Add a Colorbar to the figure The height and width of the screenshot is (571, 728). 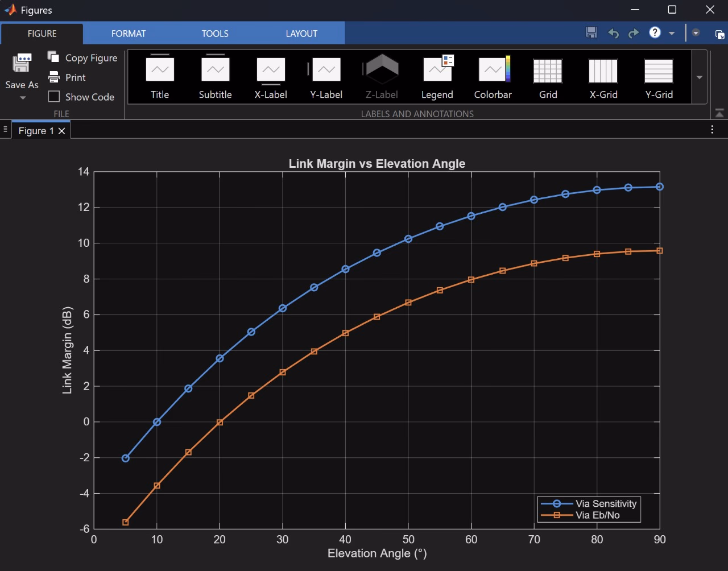click(493, 77)
